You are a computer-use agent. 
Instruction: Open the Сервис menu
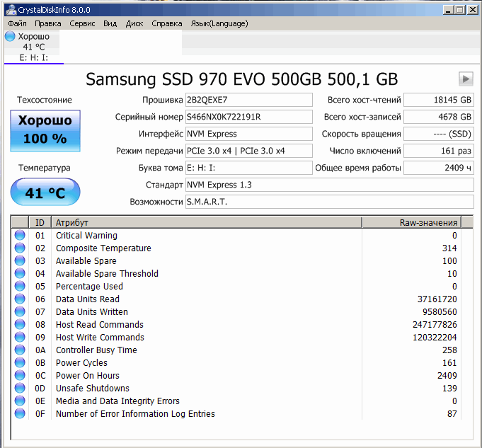coord(82,23)
